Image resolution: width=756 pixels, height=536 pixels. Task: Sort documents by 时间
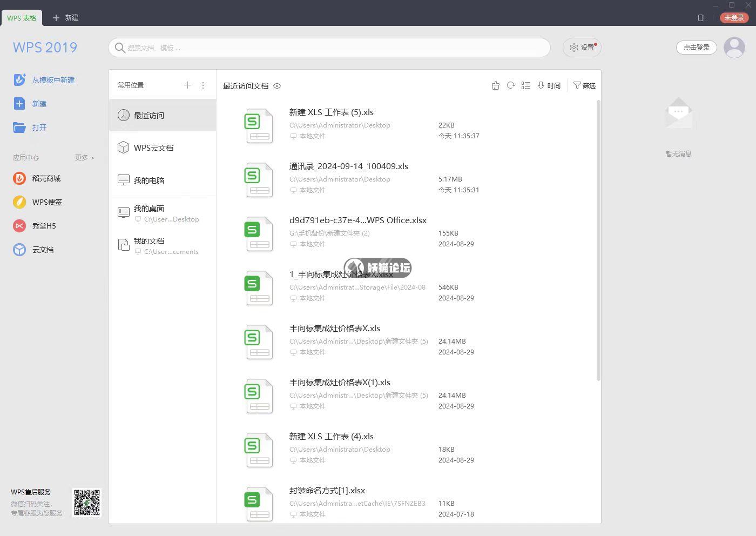point(549,85)
